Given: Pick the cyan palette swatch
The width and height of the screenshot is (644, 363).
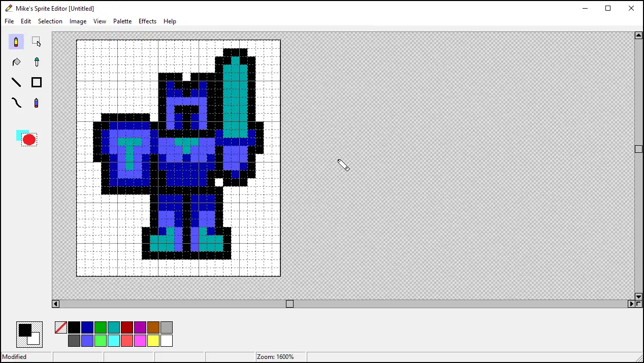Looking at the screenshot, I should (114, 341).
